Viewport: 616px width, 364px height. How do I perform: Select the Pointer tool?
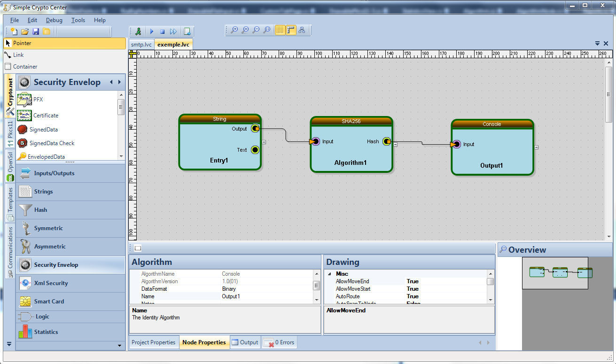[65, 43]
